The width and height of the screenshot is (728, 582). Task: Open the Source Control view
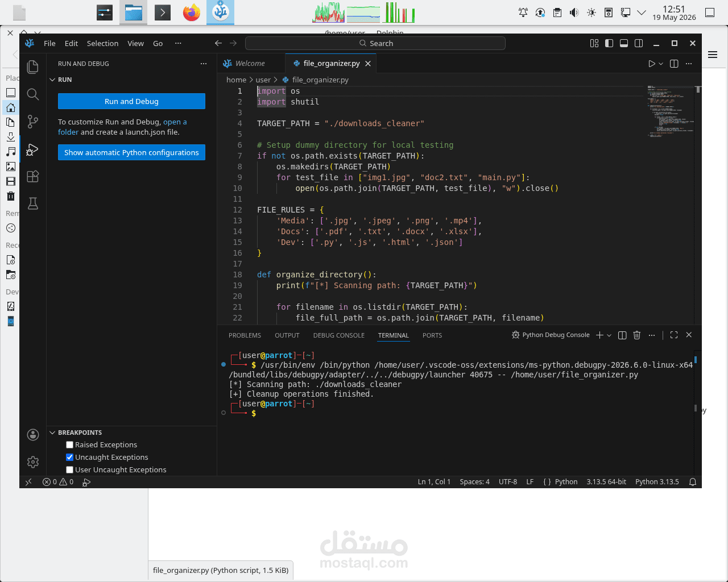pyautogui.click(x=33, y=122)
